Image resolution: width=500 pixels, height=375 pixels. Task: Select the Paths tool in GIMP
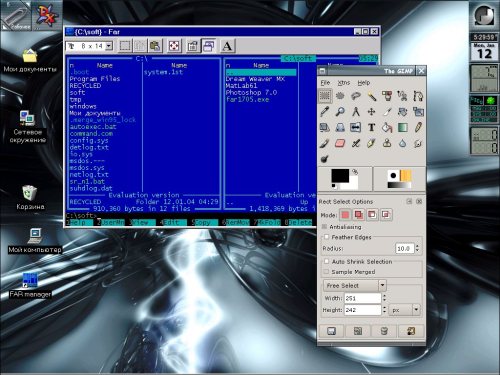tap(418, 96)
